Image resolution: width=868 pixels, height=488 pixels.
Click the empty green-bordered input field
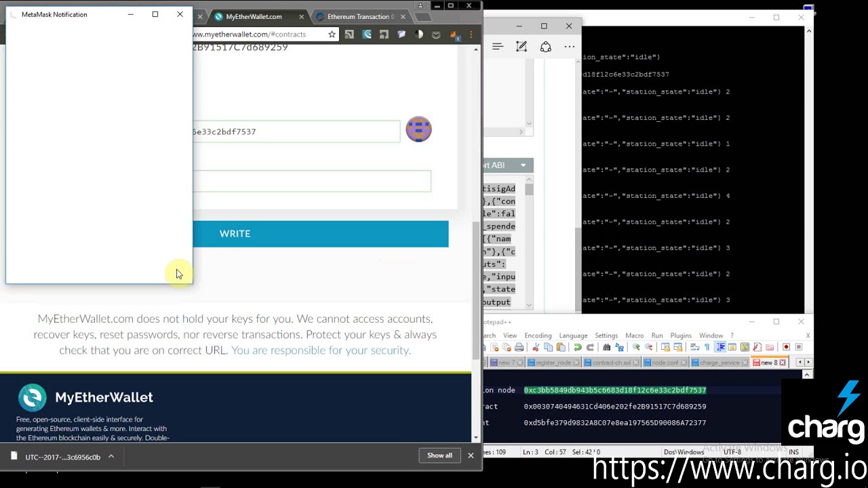coord(311,181)
